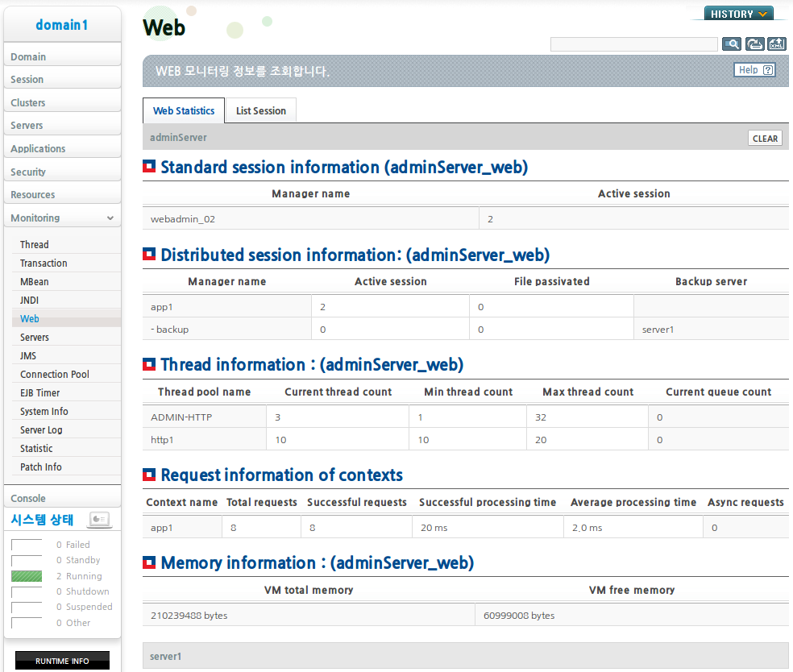This screenshot has height=672, width=793.
Task: Click the Max thread count column header
Action: pos(587,392)
